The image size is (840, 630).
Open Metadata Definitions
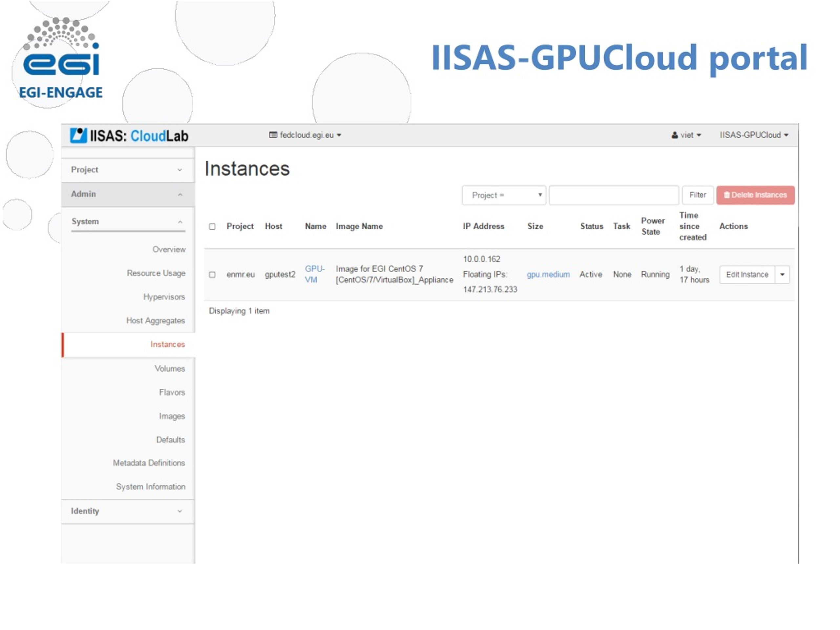pyautogui.click(x=149, y=463)
